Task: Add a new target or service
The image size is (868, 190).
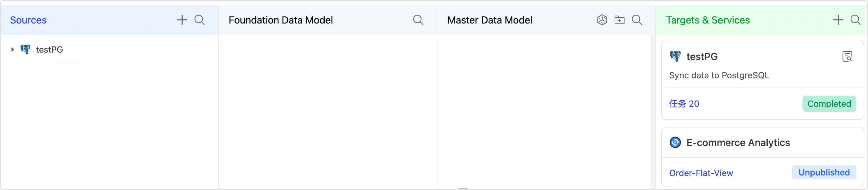Action: (838, 19)
